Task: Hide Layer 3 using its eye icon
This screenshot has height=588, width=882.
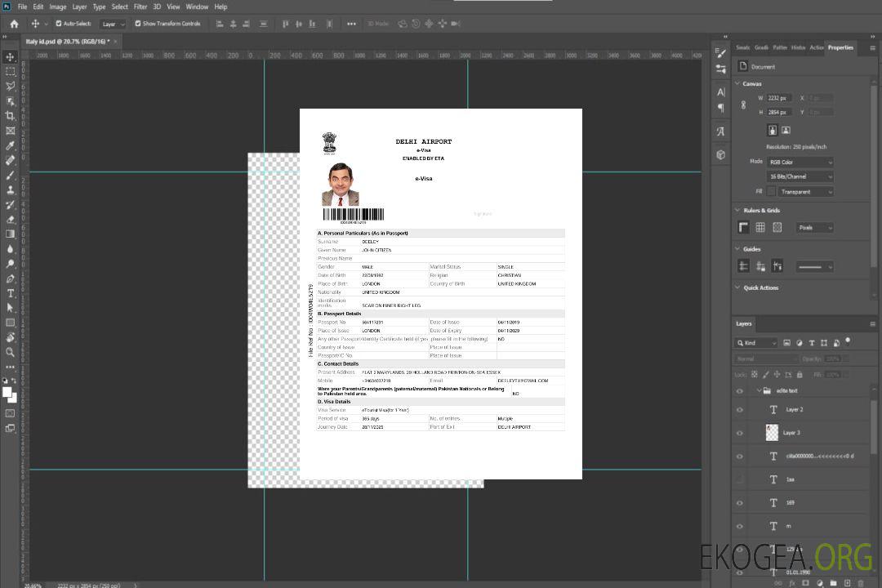Action: (x=740, y=433)
